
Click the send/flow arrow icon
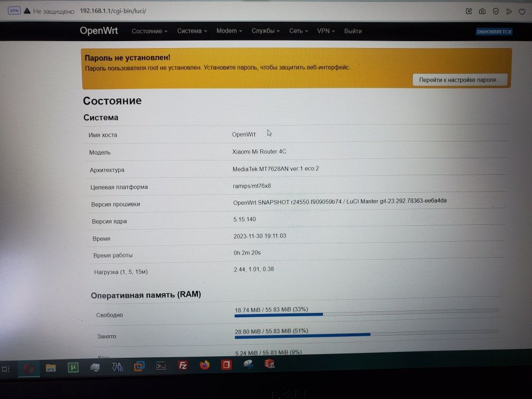pyautogui.click(x=509, y=12)
